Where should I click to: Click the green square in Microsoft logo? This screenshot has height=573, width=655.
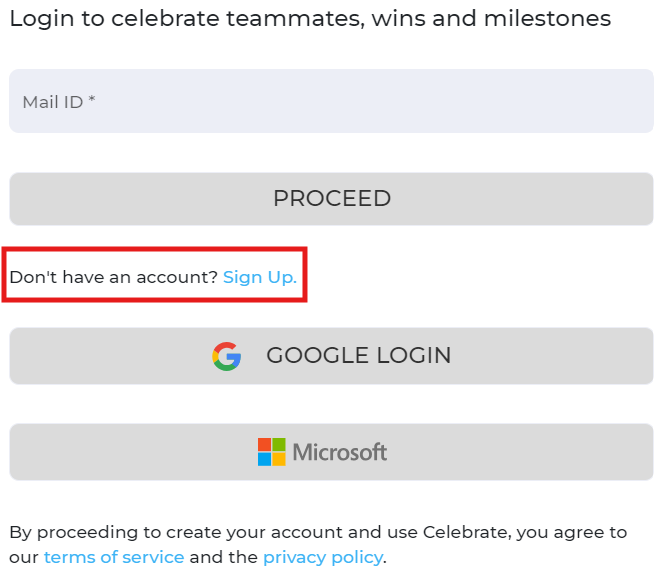279,444
